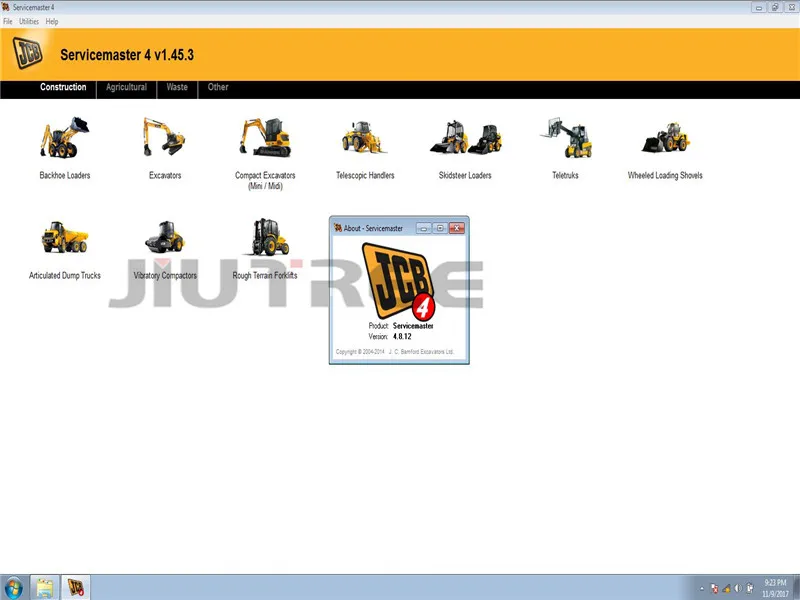
Task: Open Windows Explorer from the taskbar
Action: (45, 588)
